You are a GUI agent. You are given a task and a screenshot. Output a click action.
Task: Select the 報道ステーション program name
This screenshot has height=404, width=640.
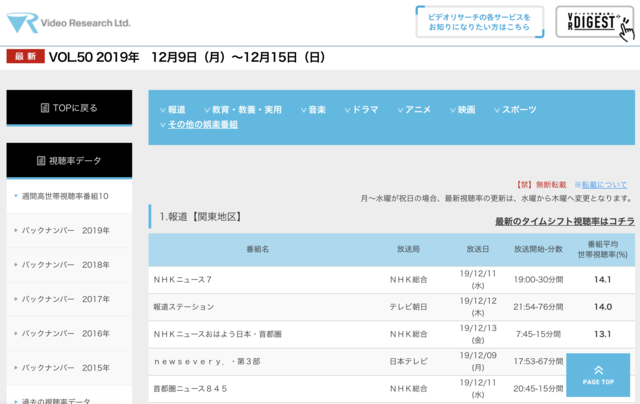184,307
